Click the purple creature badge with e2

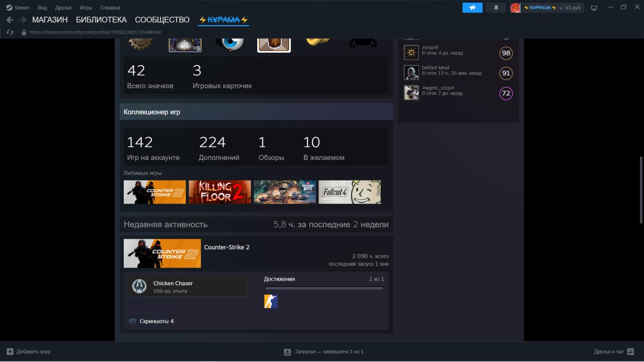click(185, 44)
